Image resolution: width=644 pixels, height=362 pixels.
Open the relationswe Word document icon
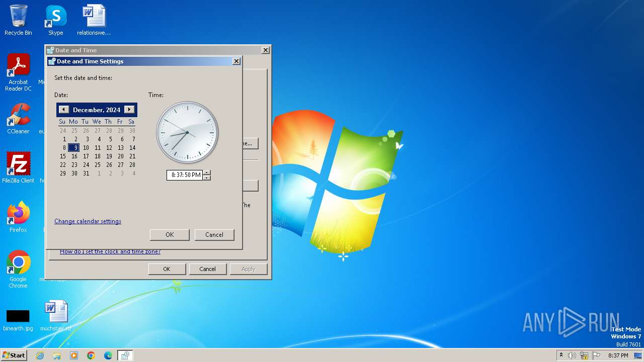tap(94, 20)
